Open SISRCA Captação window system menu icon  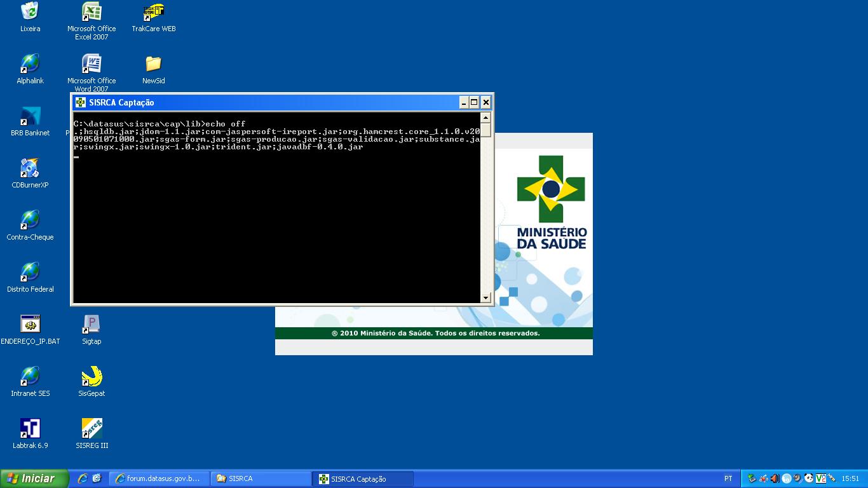click(80, 102)
